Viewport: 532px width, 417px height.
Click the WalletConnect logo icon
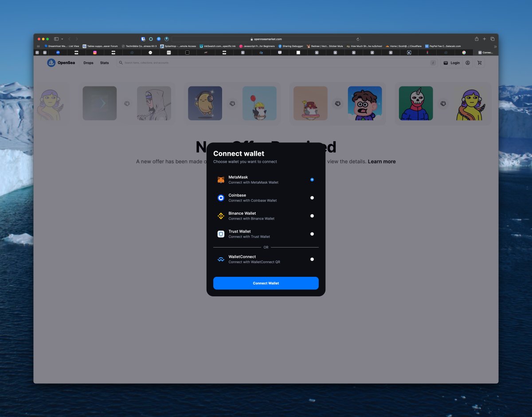point(221,260)
